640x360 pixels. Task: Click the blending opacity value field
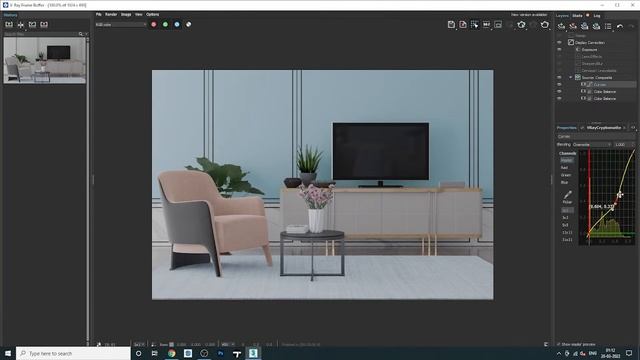coord(624,145)
